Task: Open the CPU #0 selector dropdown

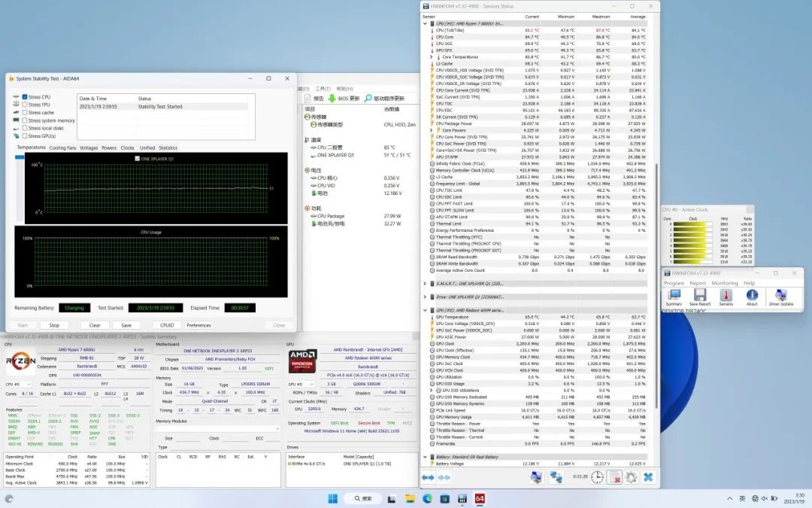Action: (18, 384)
